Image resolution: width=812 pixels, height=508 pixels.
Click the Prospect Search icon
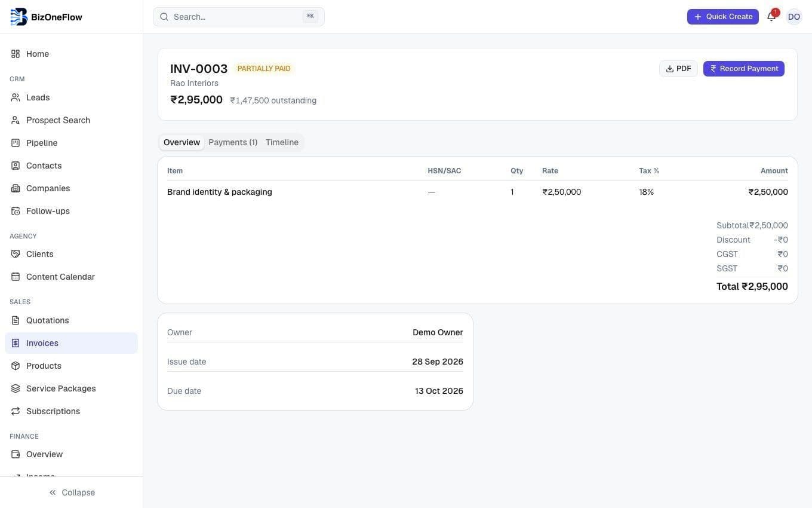(x=16, y=120)
